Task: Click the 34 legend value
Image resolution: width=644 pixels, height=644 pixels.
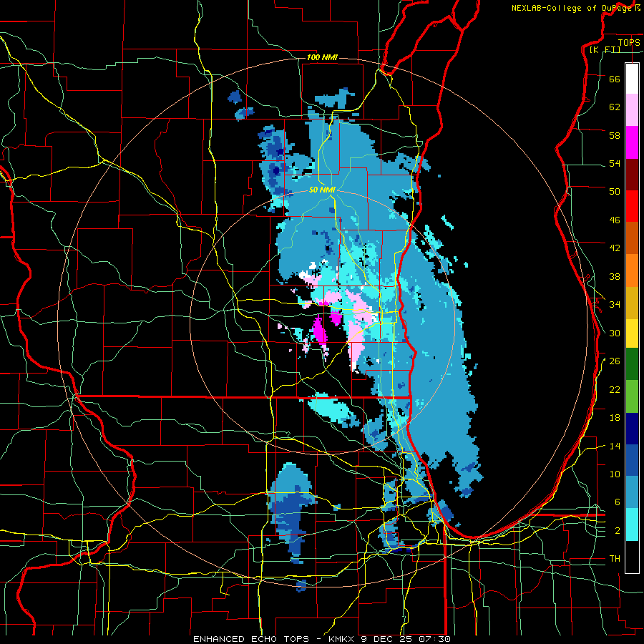Action: tap(615, 304)
